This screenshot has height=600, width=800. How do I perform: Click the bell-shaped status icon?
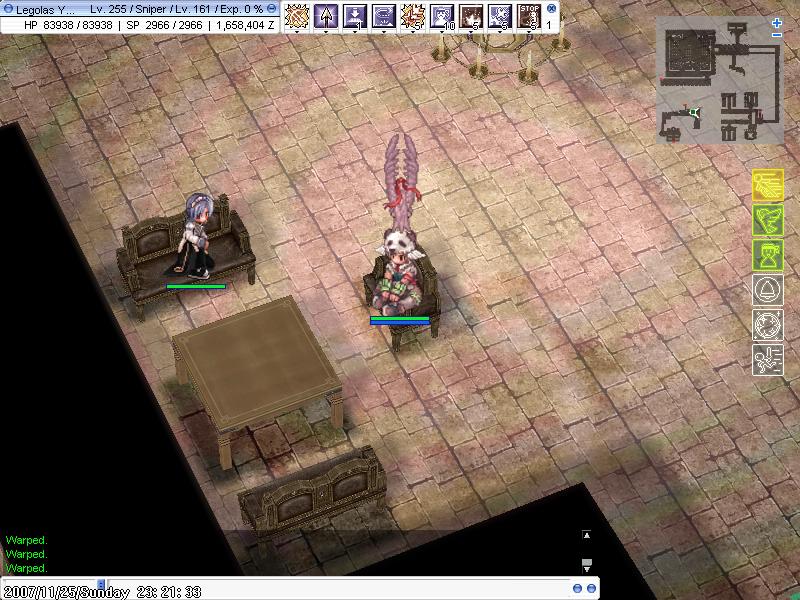[767, 291]
